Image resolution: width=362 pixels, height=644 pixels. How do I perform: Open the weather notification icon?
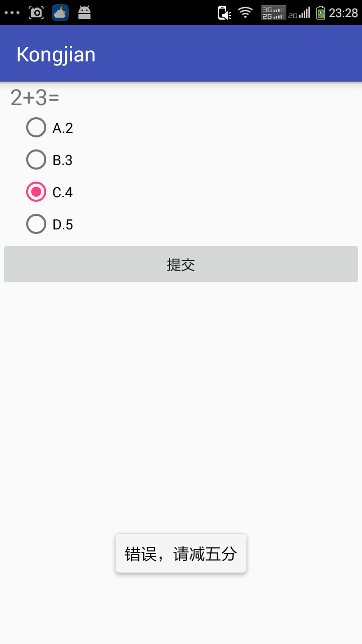click(60, 13)
